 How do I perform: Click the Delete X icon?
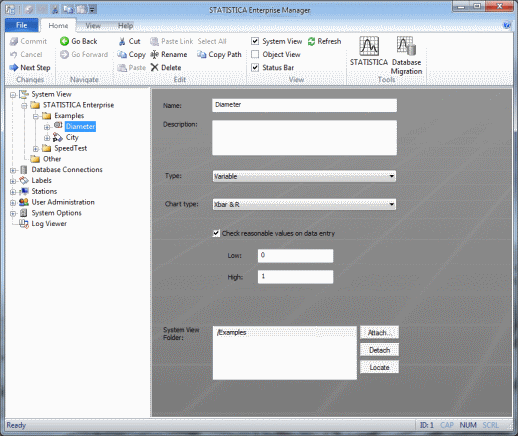[x=154, y=68]
